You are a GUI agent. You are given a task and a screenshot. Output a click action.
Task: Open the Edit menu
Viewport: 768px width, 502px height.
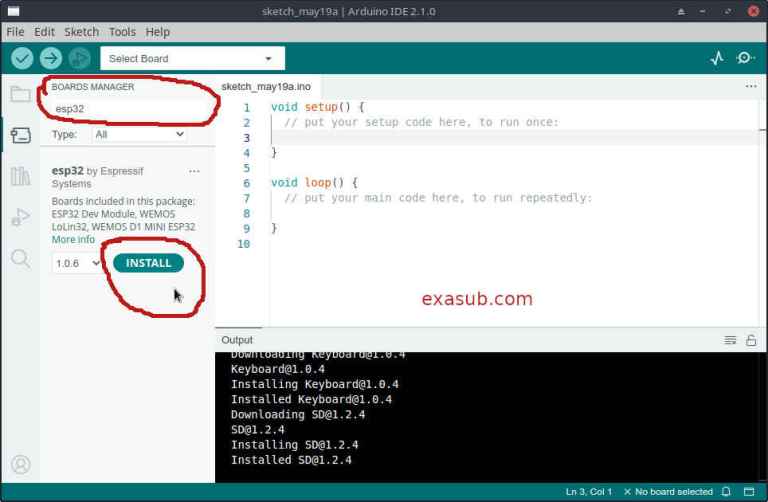coord(44,32)
